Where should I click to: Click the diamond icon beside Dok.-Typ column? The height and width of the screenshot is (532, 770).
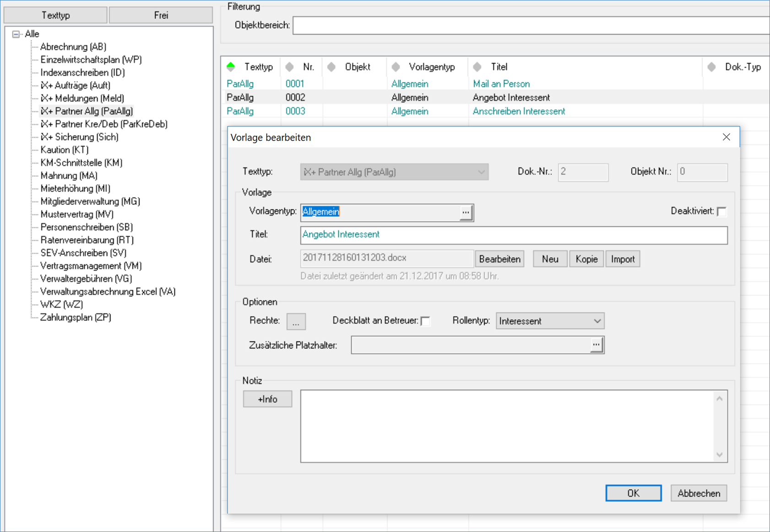[x=712, y=67]
